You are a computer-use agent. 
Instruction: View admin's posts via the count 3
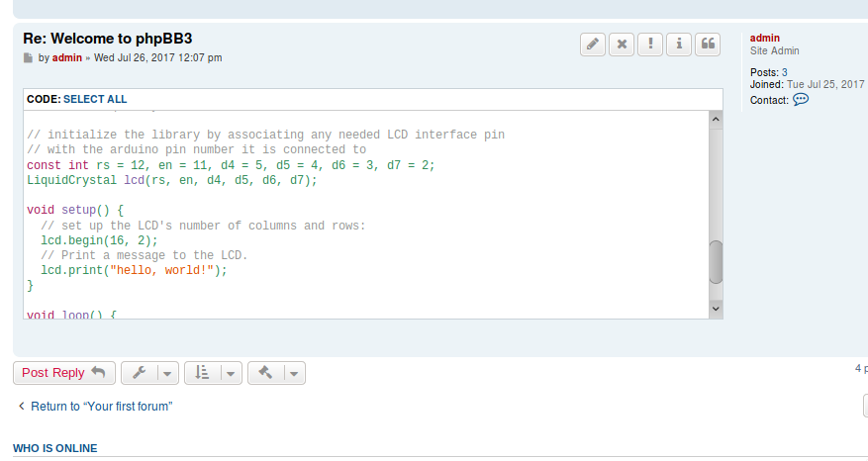785,72
